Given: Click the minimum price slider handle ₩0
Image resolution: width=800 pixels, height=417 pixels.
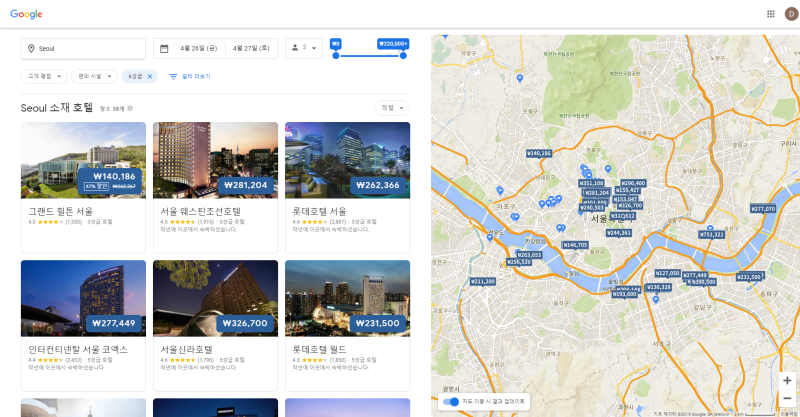Looking at the screenshot, I should tap(336, 55).
